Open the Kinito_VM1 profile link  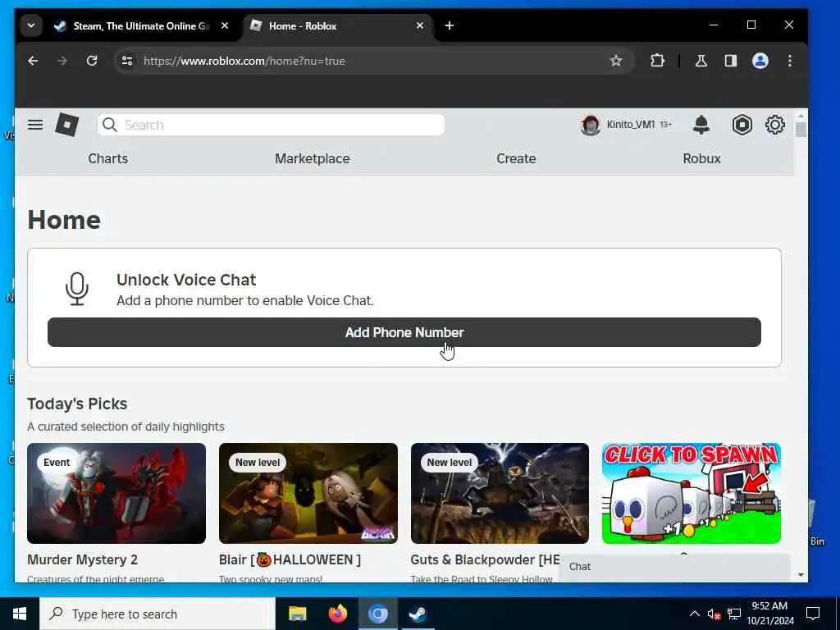tap(631, 125)
